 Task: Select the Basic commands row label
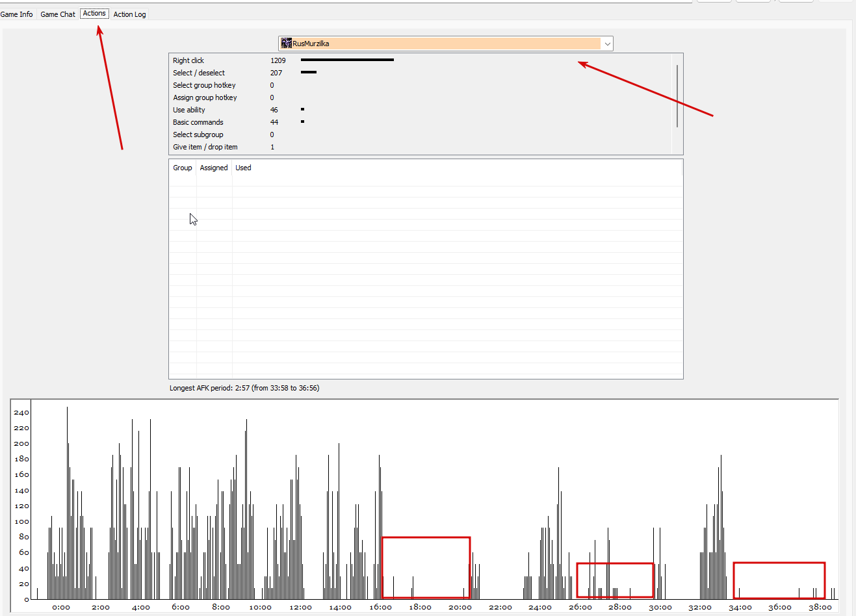[198, 122]
